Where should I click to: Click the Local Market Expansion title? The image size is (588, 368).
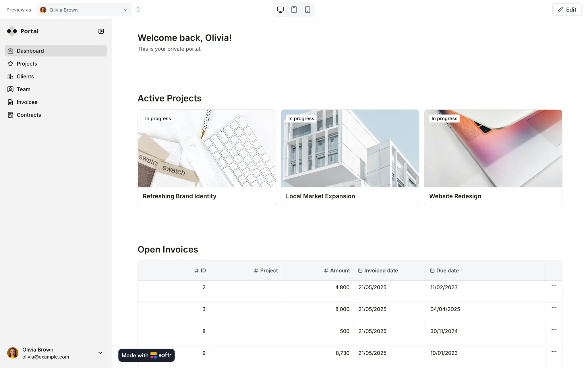tap(320, 196)
